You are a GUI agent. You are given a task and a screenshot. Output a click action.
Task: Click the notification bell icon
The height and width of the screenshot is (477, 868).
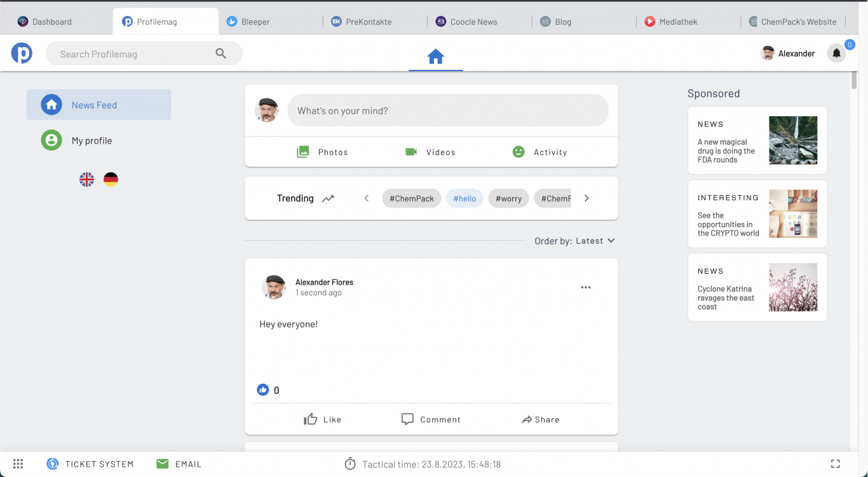click(836, 53)
